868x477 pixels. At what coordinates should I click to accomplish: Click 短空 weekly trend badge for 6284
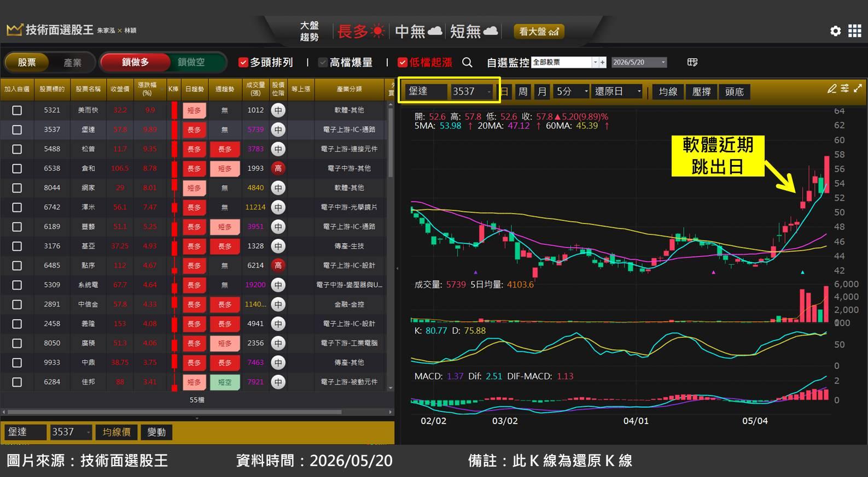[225, 382]
